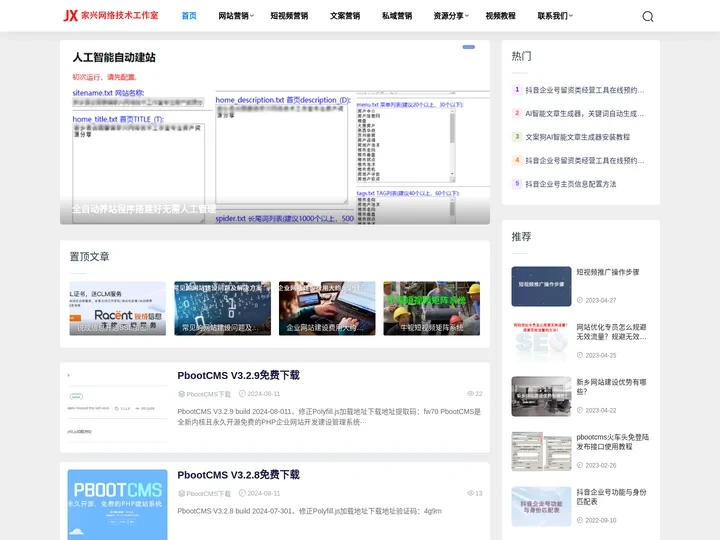
Task: Click category icon before PbootCMS下载 under V3.2.8
Action: click(181, 494)
